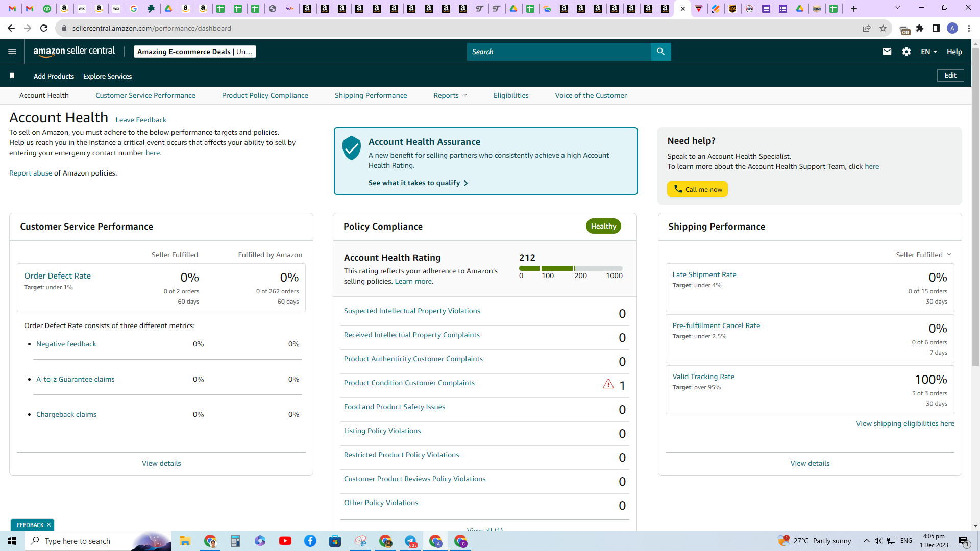The width and height of the screenshot is (980, 551).
Task: Click the Windows taskbar search box
Action: 98,541
